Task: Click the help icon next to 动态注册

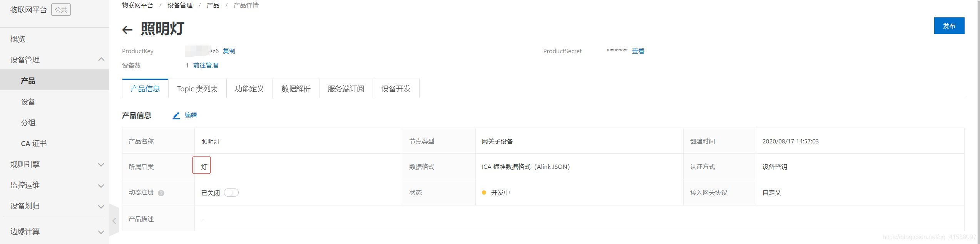Action: pos(161,193)
